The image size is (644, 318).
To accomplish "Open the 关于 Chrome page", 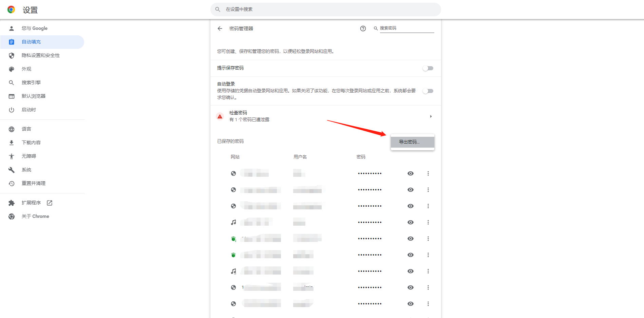I will click(35, 216).
